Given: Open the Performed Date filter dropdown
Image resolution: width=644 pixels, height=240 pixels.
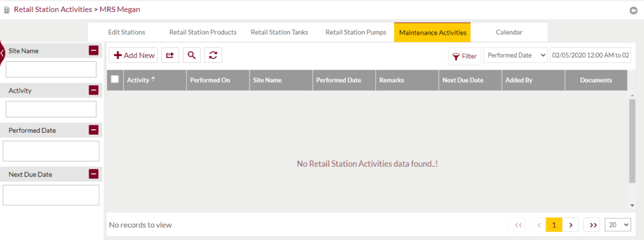Looking at the screenshot, I should pyautogui.click(x=516, y=55).
